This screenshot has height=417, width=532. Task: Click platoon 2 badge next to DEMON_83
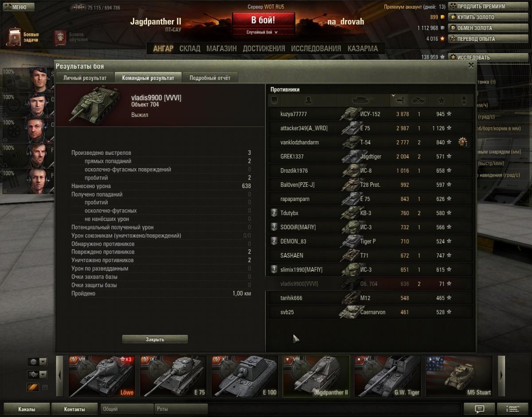click(274, 241)
